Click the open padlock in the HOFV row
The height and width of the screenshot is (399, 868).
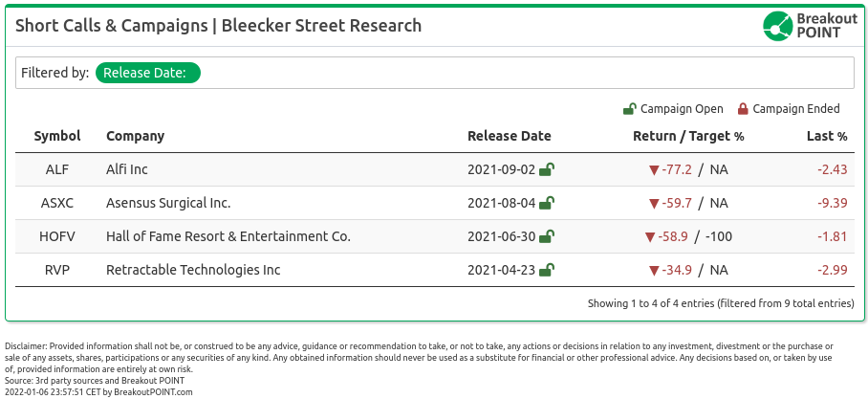coord(547,236)
